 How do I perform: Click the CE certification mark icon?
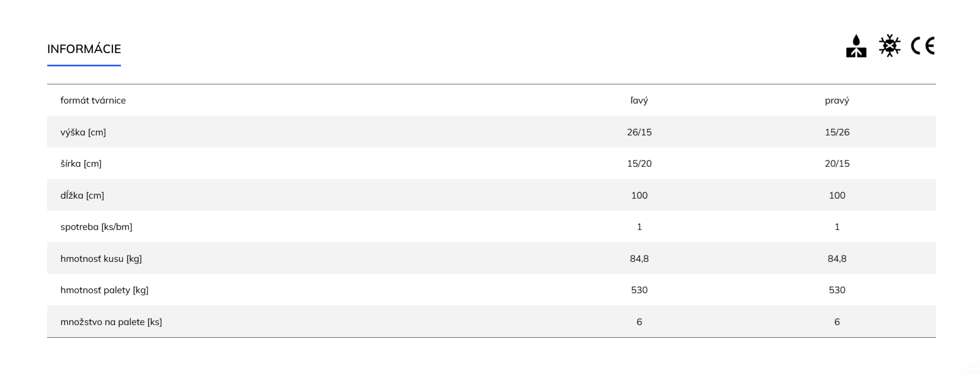tap(923, 46)
